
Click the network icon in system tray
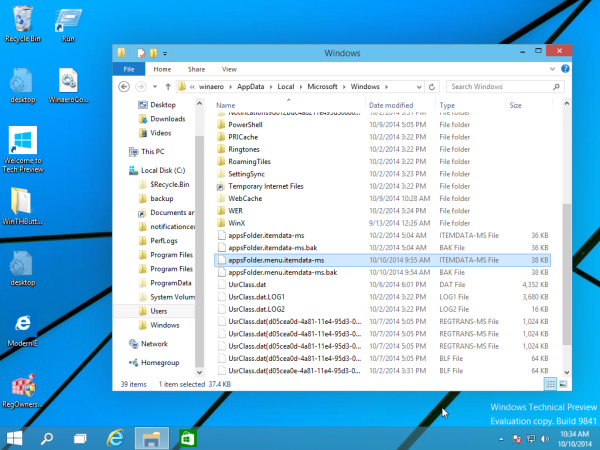click(x=531, y=439)
